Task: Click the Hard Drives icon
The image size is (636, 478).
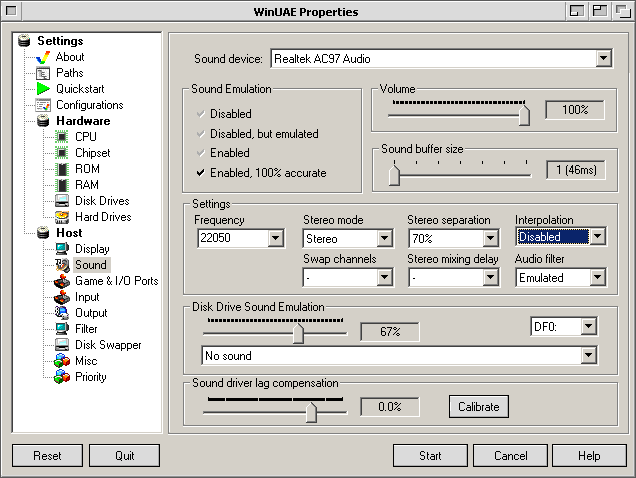Action: click(62, 217)
